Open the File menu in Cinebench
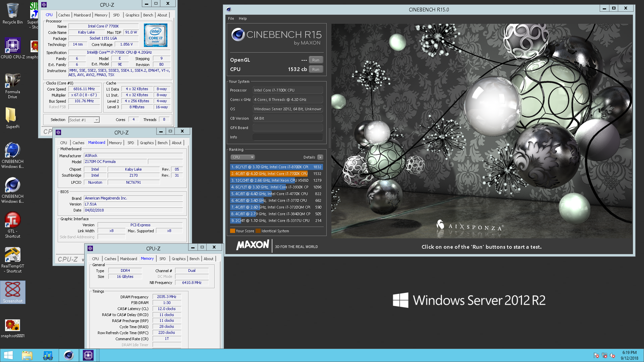 pyautogui.click(x=231, y=19)
